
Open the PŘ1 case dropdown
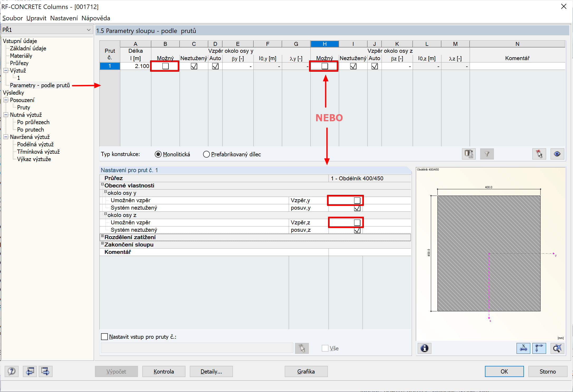click(x=89, y=30)
